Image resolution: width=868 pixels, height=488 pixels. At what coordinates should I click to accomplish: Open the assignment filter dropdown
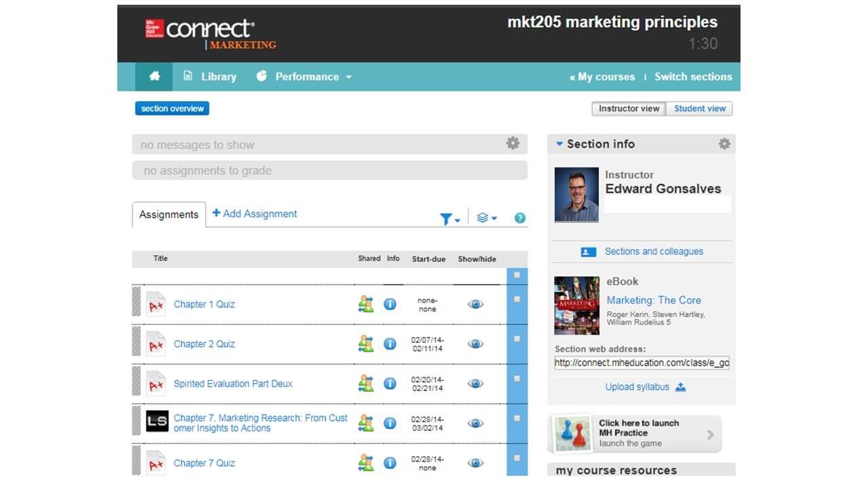coord(450,218)
